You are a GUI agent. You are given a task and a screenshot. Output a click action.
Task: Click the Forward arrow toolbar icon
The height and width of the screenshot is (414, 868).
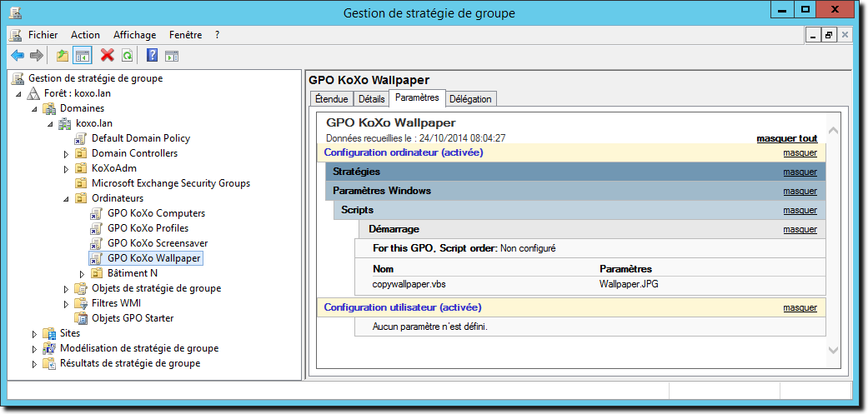click(37, 55)
